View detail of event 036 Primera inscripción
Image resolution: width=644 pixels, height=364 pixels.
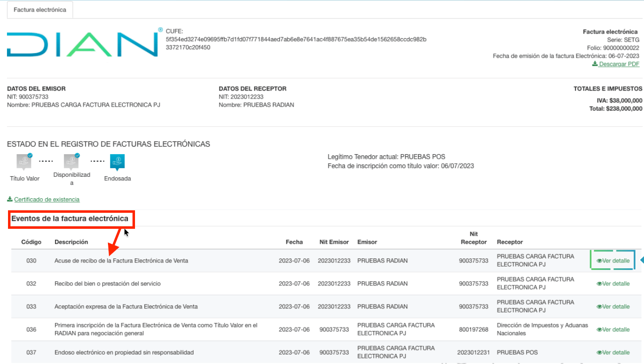[x=613, y=329]
